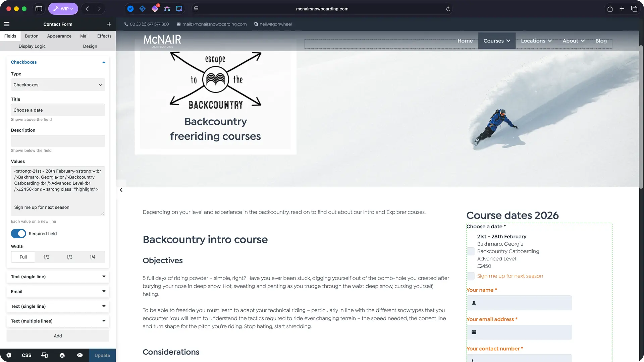This screenshot has height=362, width=644.
Task: Open settings gear in bottom toolbar
Action: coord(9,355)
